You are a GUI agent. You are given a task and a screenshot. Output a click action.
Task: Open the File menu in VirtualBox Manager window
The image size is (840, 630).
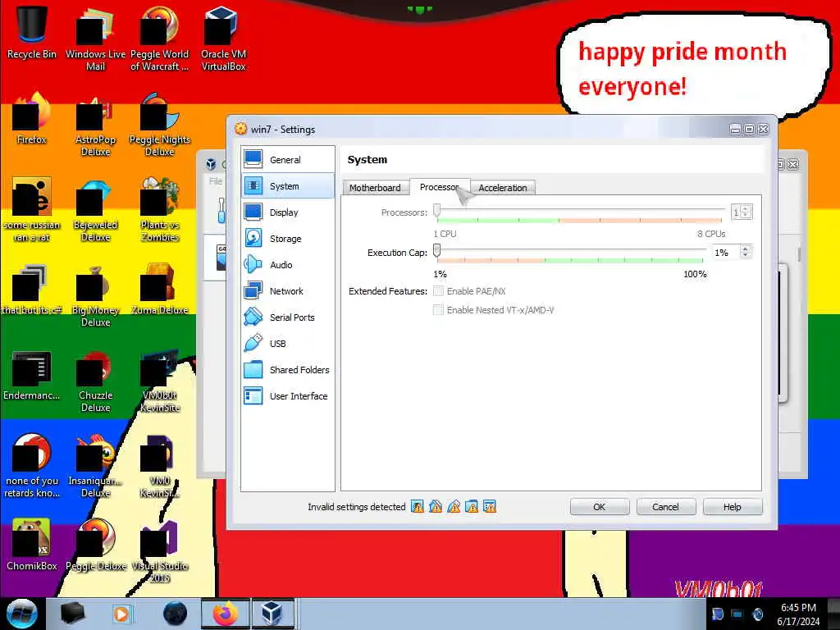pos(216,181)
